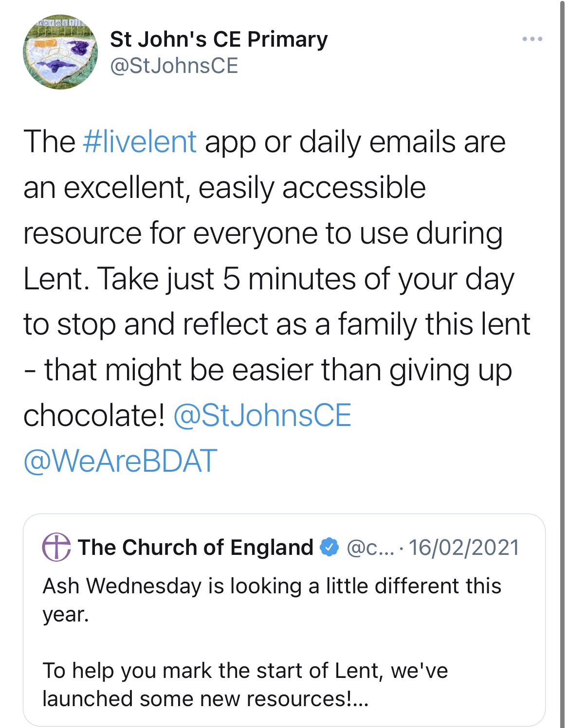The width and height of the screenshot is (568, 728).
Task: Select The Church of England account name
Action: [x=196, y=547]
